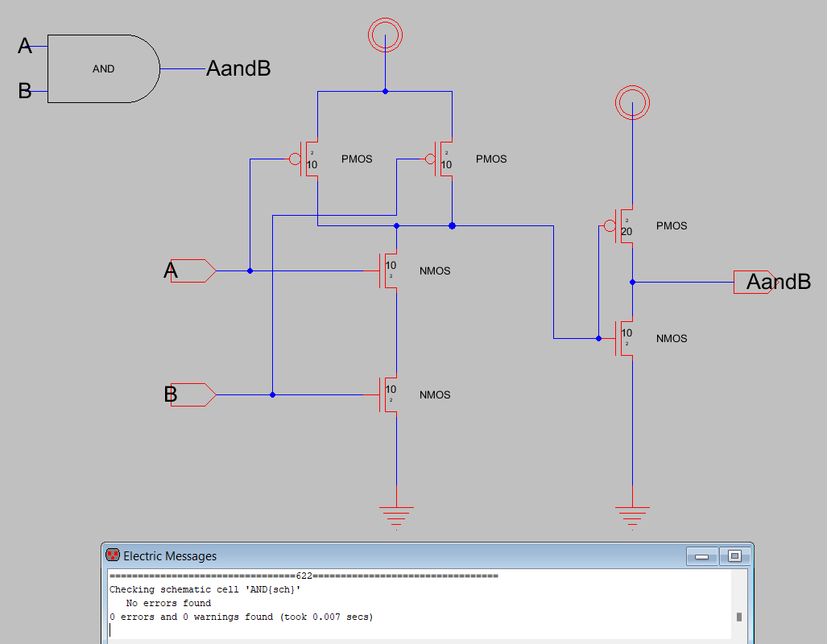Click the '0 errors and 0 warnings found' line
Viewport: 827px width, 644px height.
coord(241,617)
